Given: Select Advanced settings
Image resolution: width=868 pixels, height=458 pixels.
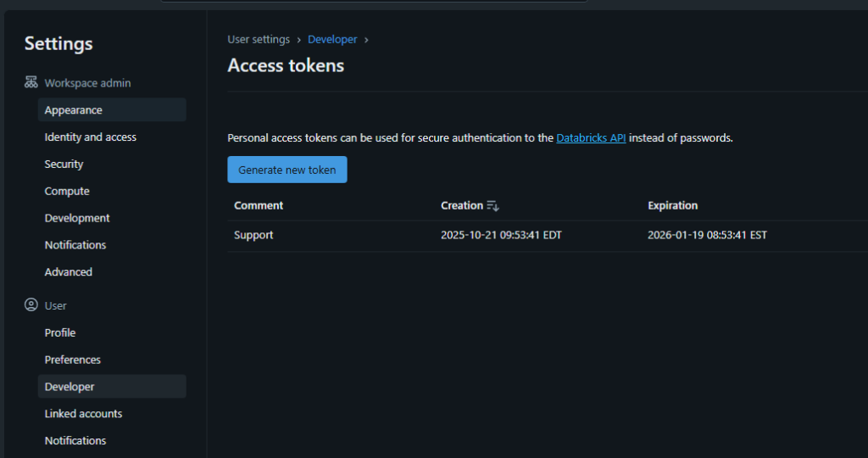Looking at the screenshot, I should pyautogui.click(x=69, y=272).
